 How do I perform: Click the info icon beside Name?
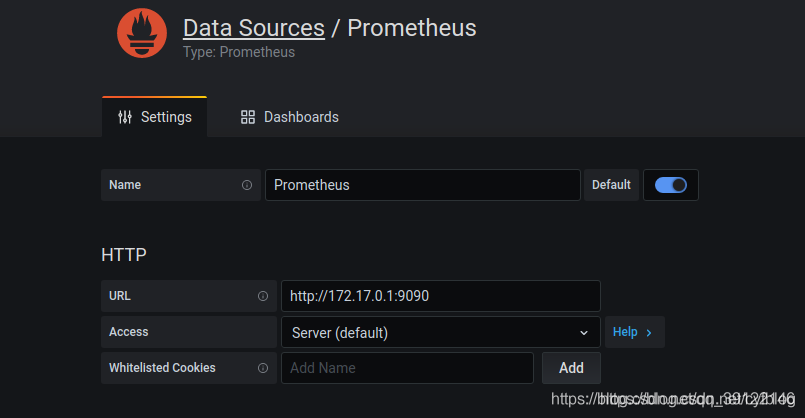click(x=247, y=185)
